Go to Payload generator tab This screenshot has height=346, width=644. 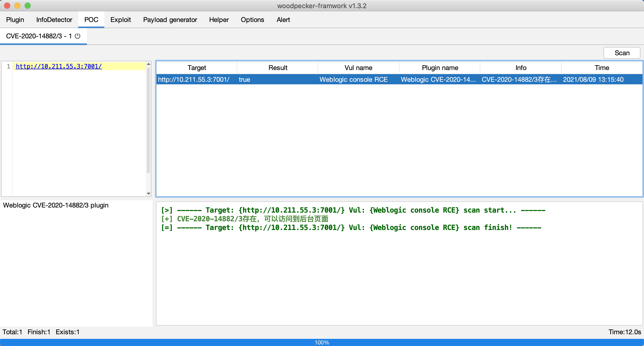coord(170,20)
